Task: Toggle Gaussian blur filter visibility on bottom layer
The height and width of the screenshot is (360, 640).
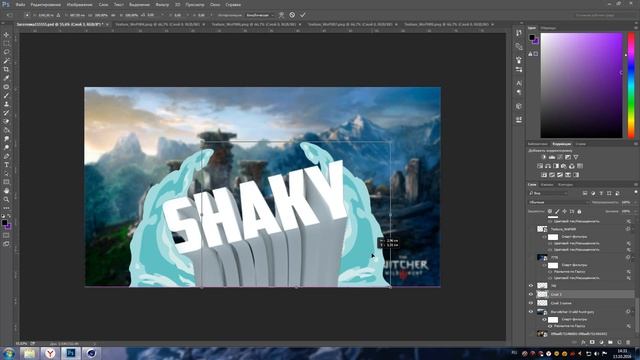Action: pos(550,326)
